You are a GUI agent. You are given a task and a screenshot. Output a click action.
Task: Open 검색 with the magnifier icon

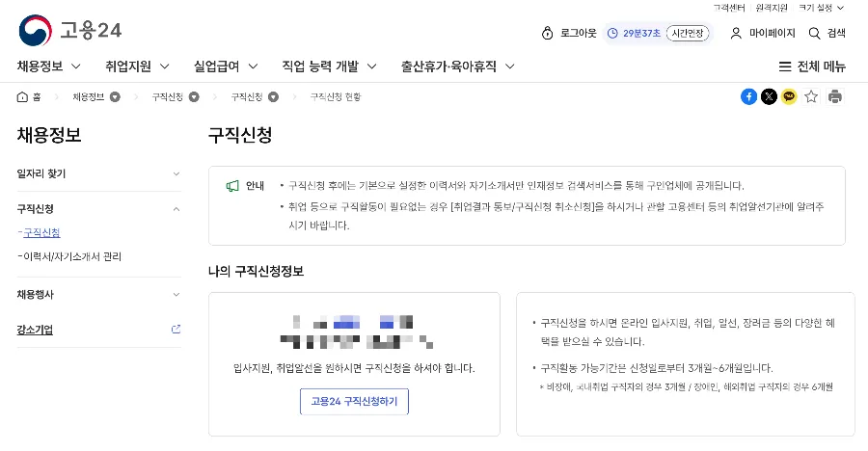pyautogui.click(x=827, y=33)
